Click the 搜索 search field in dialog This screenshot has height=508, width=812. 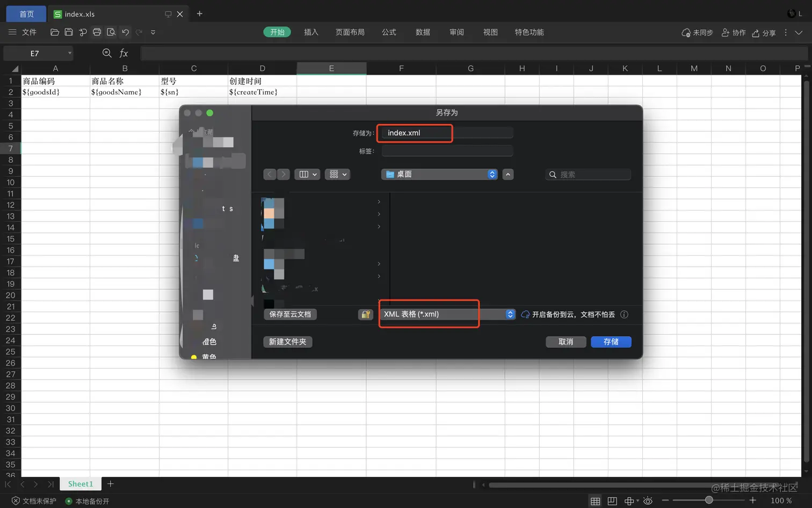[x=588, y=175]
